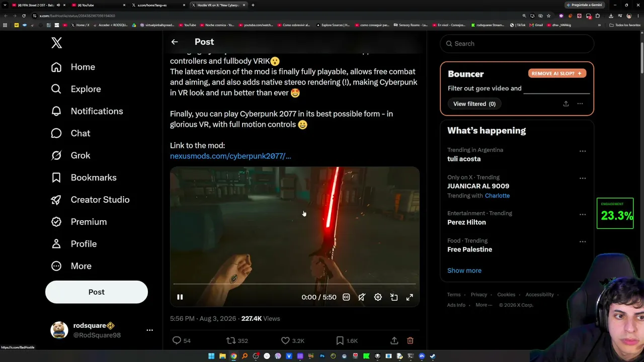Open replies with the comment icon
Viewport: 644px width, 362px height.
coord(177,340)
